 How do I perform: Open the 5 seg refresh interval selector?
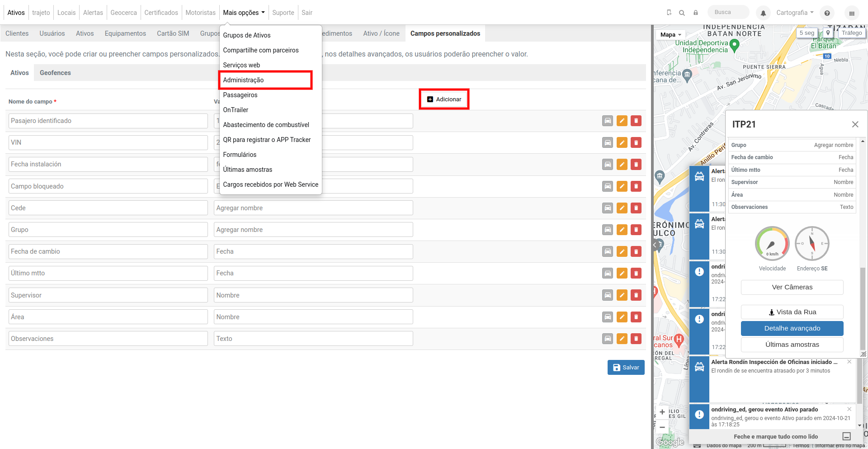(x=807, y=33)
